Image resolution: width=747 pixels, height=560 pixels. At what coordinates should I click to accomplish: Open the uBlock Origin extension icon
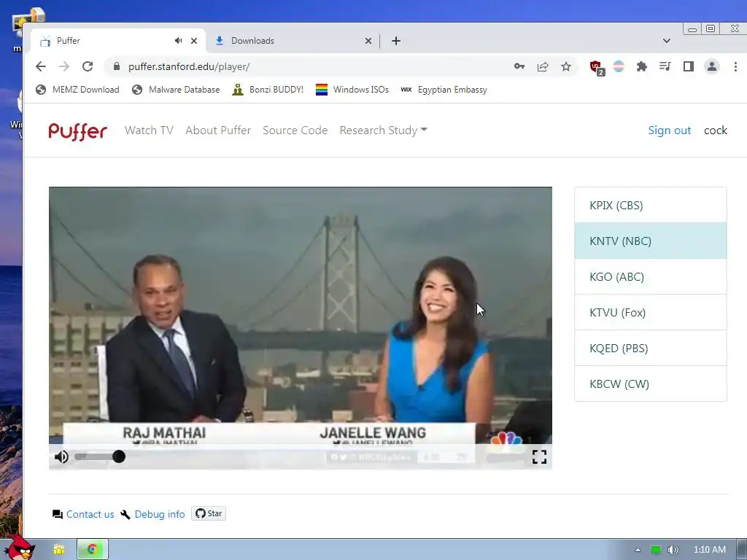pos(597,67)
